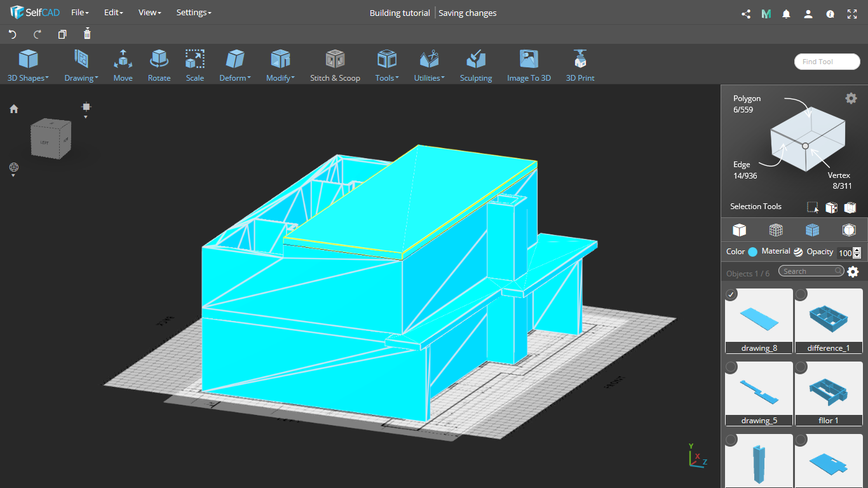Screen dimensions: 868x488
Task: Open the 3D Print tool
Action: click(580, 66)
